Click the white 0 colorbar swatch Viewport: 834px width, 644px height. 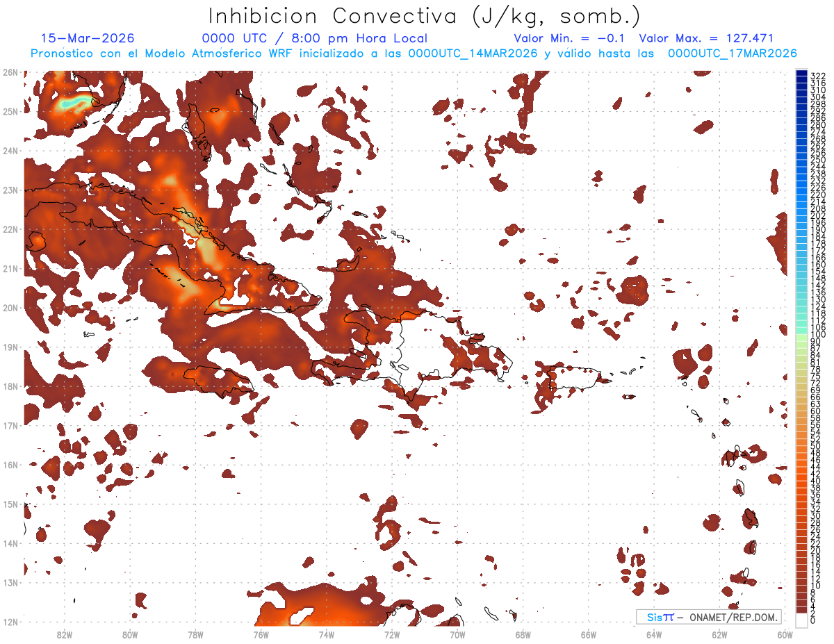tap(801, 619)
